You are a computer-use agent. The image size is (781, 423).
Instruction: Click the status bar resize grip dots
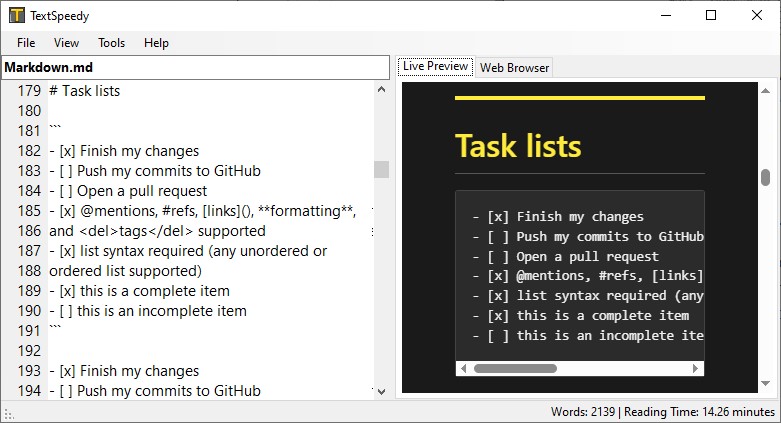8,414
